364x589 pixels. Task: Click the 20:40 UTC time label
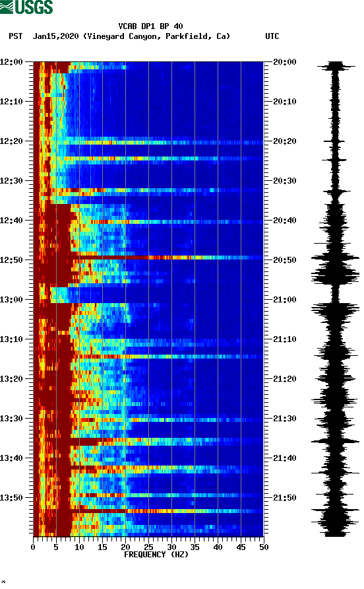pyautogui.click(x=285, y=221)
